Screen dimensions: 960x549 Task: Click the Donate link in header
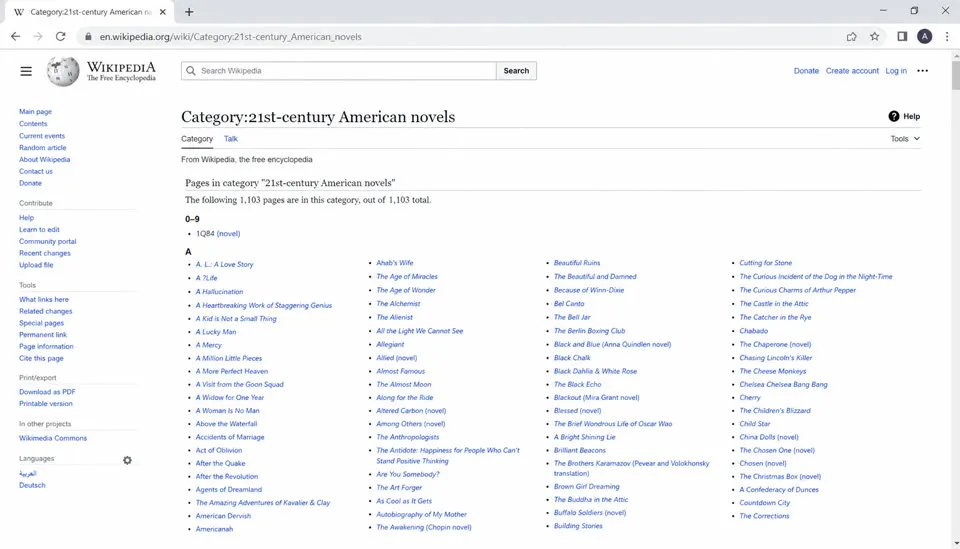pos(806,71)
